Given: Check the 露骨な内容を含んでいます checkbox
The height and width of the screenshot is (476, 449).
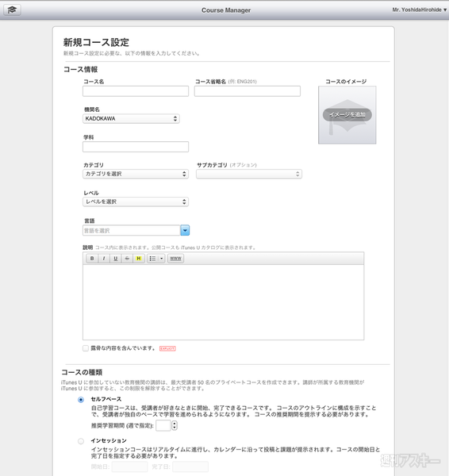Looking at the screenshot, I should pyautogui.click(x=86, y=348).
